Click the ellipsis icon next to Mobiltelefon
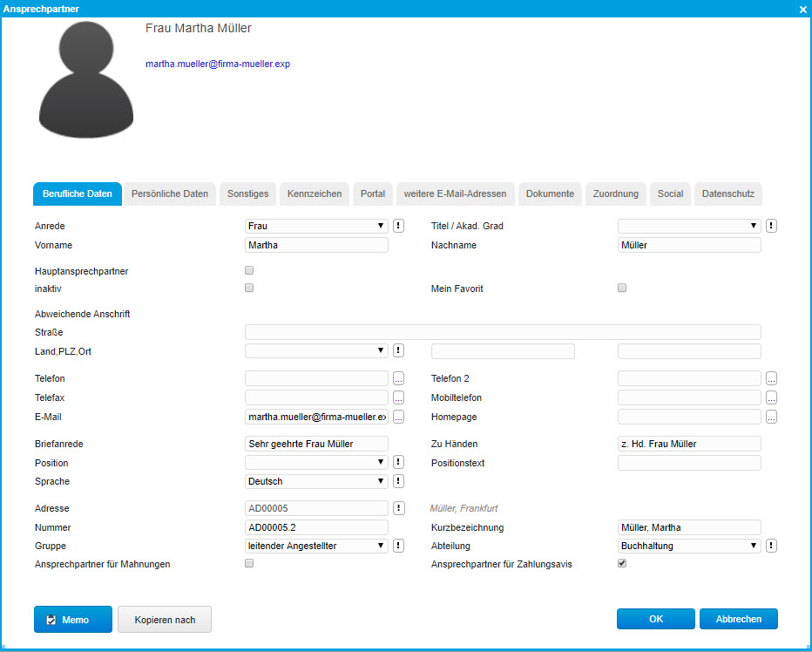The height and width of the screenshot is (652, 812). [x=771, y=397]
